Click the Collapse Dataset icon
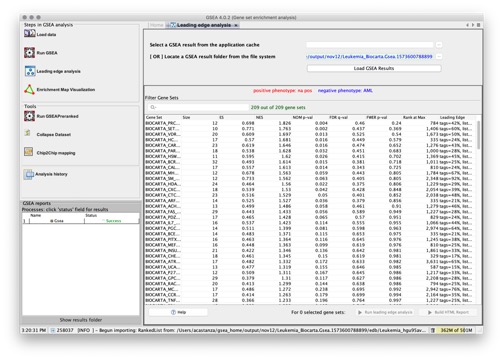The height and width of the screenshot is (360, 503). coord(28,133)
